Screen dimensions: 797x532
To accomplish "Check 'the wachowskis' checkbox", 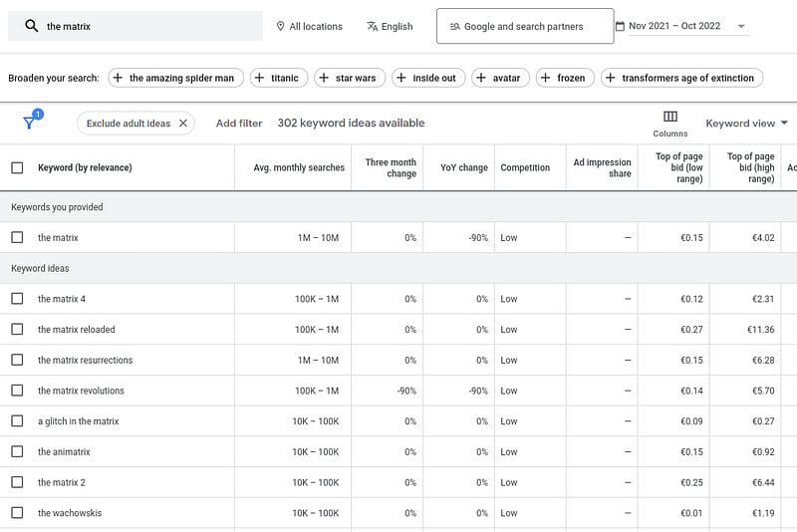I will (17, 513).
